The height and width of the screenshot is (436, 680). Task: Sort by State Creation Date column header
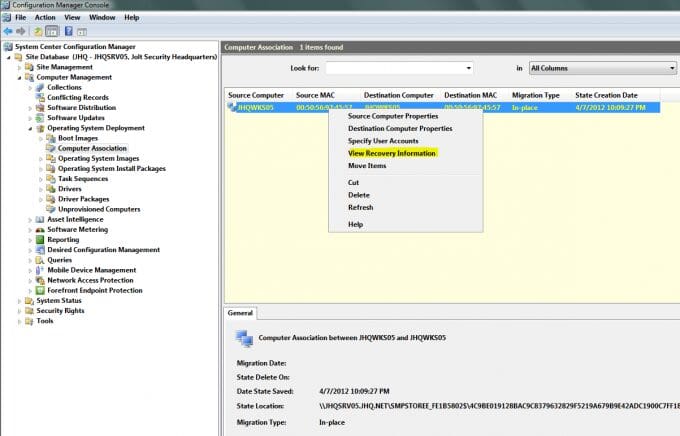(606, 94)
